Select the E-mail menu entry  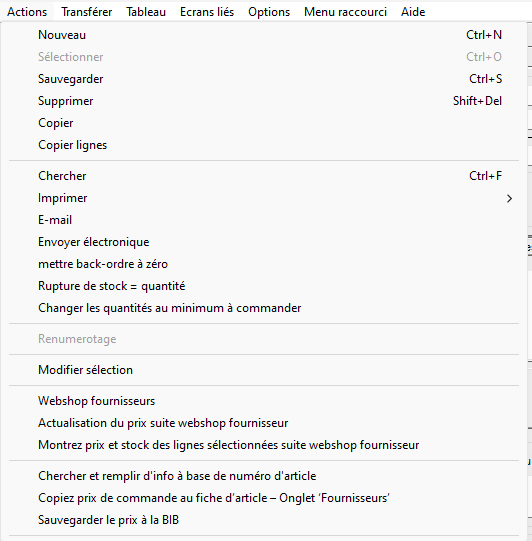[264, 220]
